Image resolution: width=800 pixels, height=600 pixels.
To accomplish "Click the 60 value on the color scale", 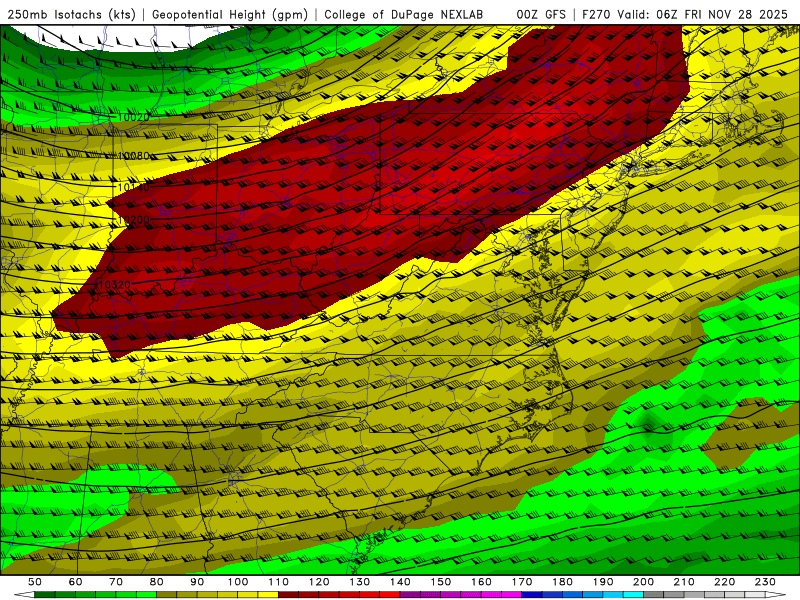I will click(76, 582).
